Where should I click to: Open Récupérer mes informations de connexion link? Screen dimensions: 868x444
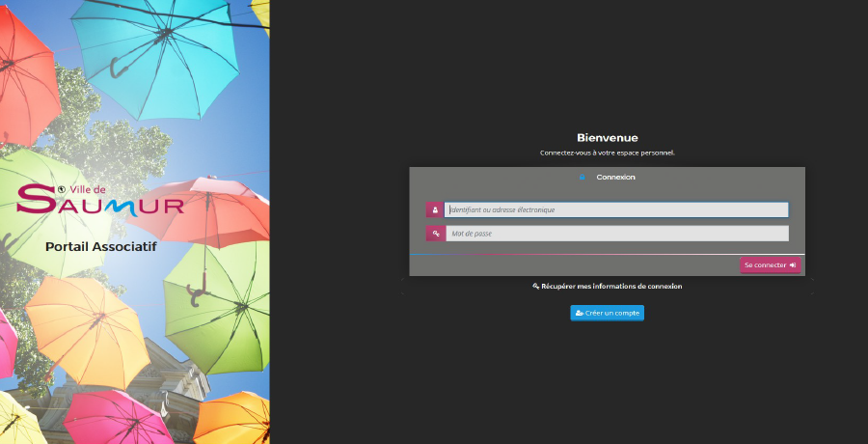[x=608, y=287]
